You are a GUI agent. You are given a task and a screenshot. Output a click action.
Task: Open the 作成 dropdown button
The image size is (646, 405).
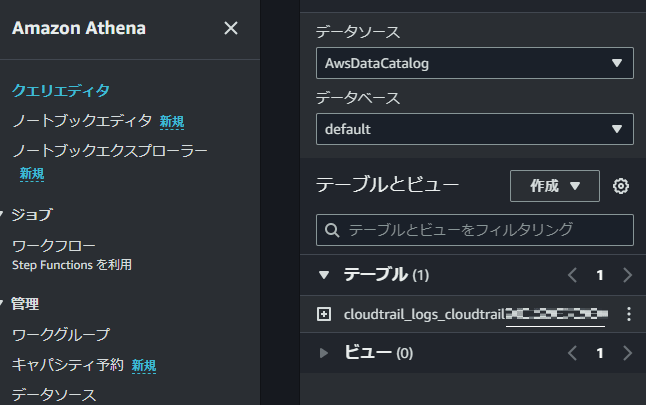(x=555, y=186)
